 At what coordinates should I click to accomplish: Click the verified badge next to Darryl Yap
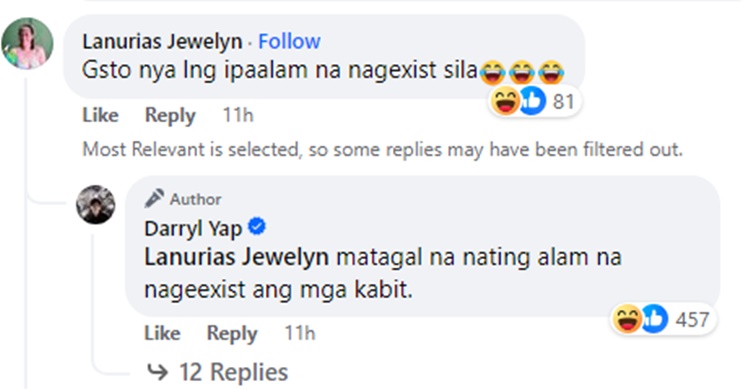257,226
